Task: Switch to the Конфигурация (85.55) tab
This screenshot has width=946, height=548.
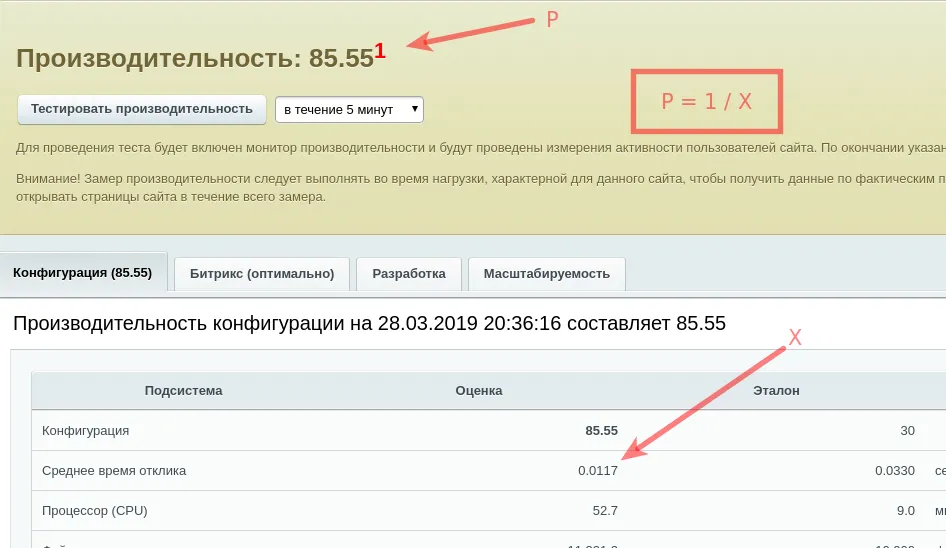Action: [82, 273]
